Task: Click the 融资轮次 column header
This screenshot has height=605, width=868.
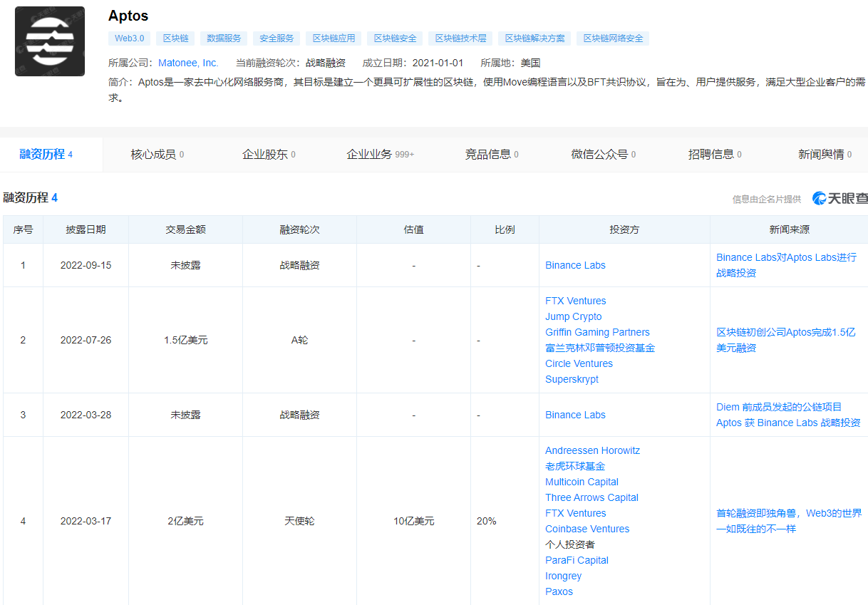Action: click(299, 229)
